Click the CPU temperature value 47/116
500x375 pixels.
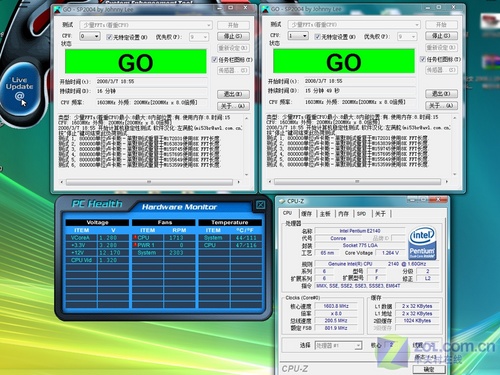coord(246,245)
